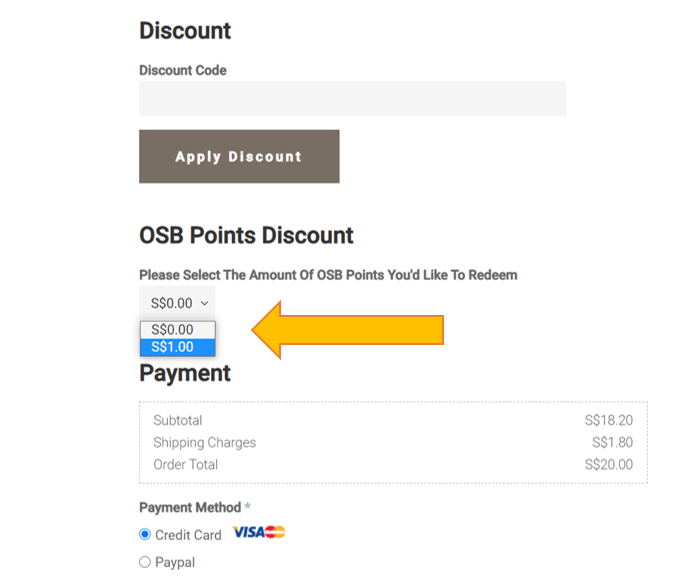Click the Payment section heading
695x581 pixels.
[x=185, y=373]
